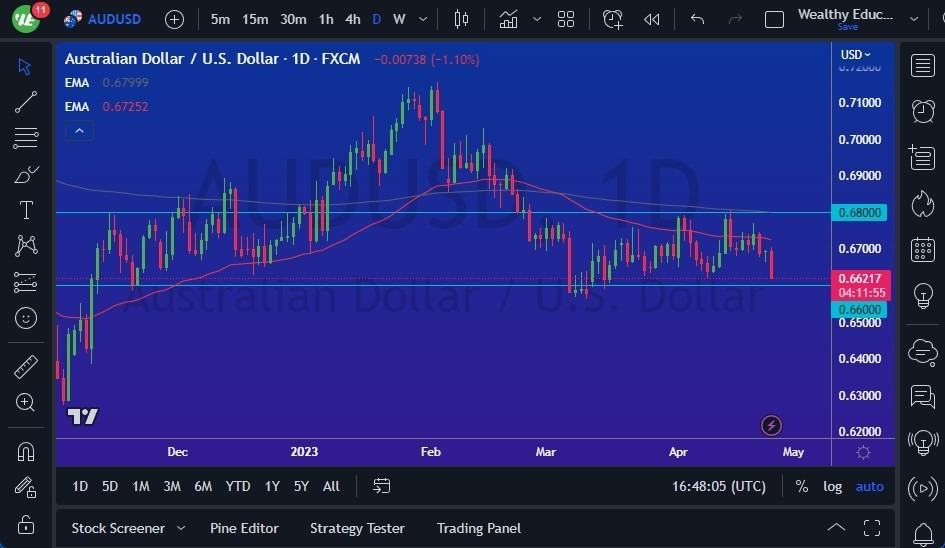945x548 pixels.
Task: Switch to the 1h timeframe
Action: tap(325, 19)
